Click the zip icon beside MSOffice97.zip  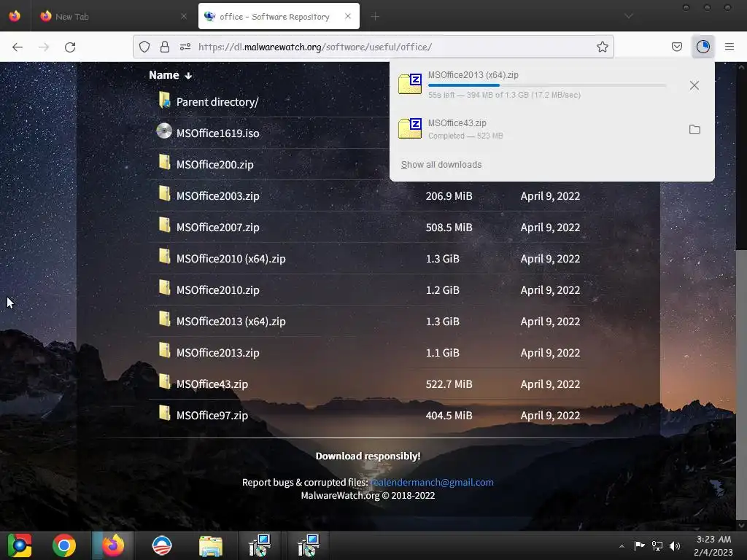pos(164,413)
